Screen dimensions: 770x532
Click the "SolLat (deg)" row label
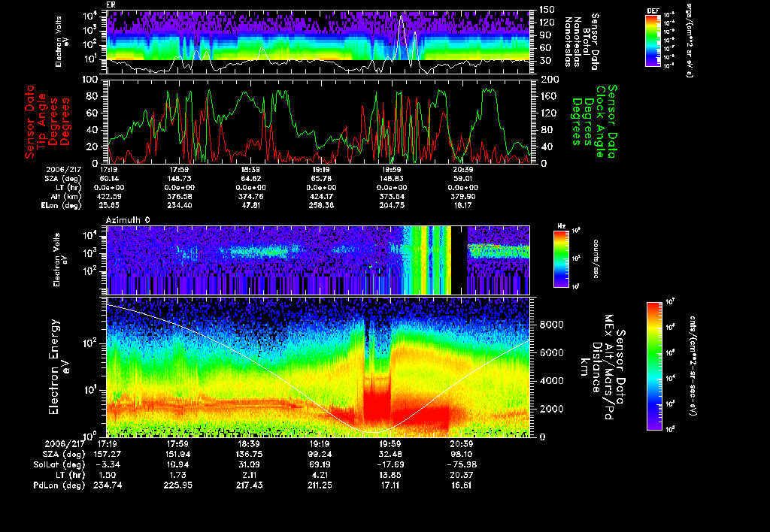(x=59, y=464)
